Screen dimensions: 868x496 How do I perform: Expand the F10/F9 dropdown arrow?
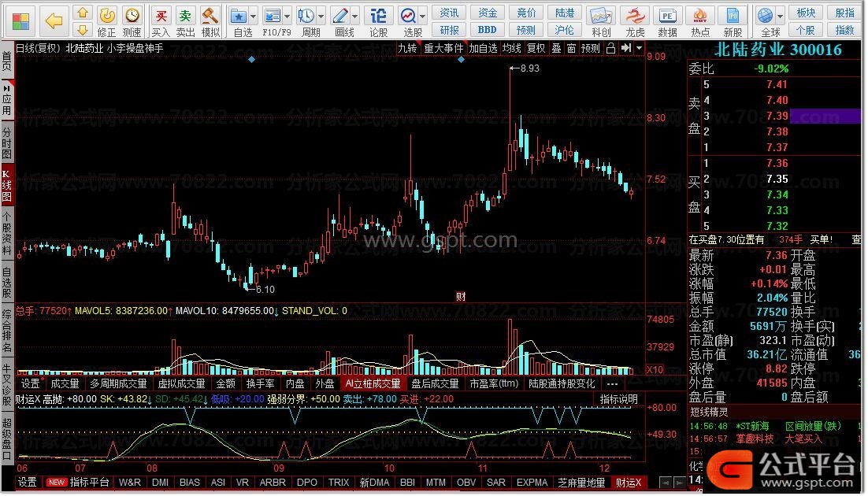pyautogui.click(x=287, y=16)
